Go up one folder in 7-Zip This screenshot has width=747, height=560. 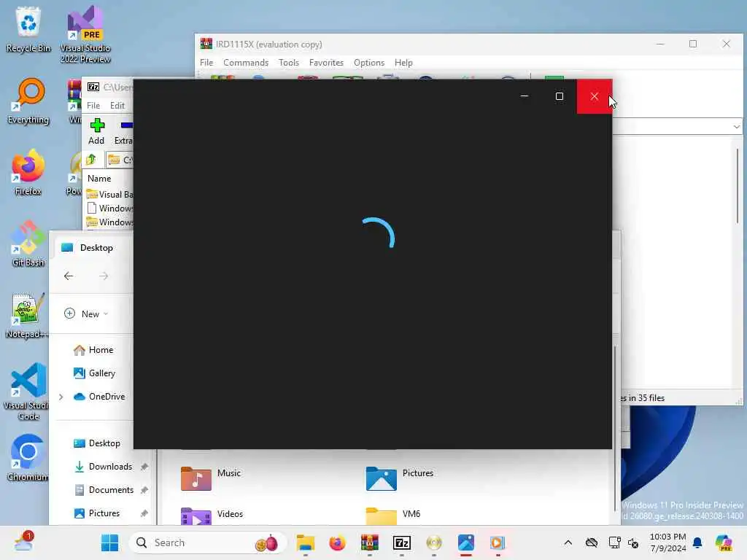pyautogui.click(x=91, y=160)
